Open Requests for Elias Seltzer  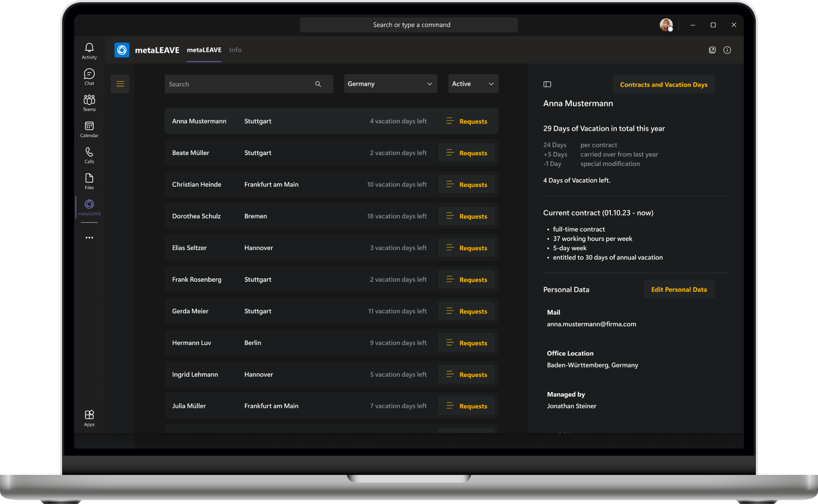[466, 248]
